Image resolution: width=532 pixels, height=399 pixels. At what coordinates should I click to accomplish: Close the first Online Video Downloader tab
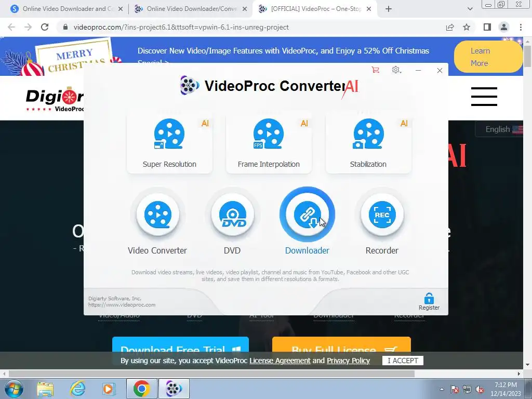[121, 9]
